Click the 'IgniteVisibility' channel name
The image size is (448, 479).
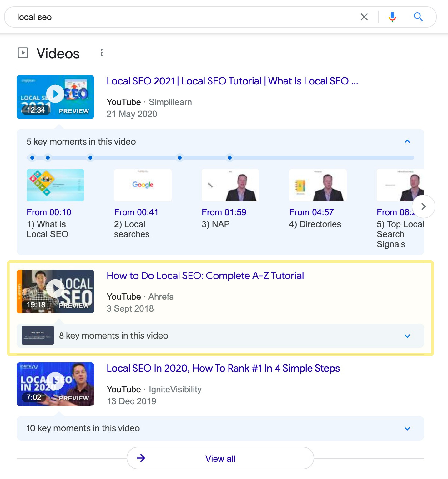click(175, 389)
